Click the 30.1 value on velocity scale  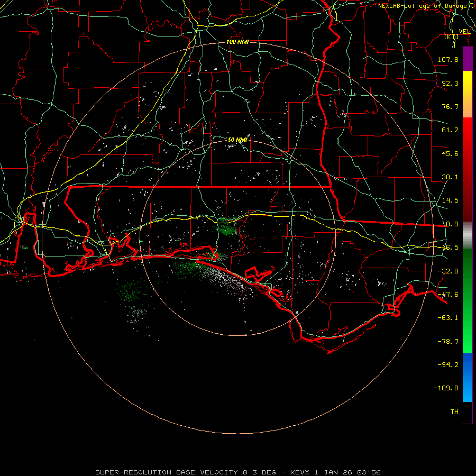click(x=450, y=177)
